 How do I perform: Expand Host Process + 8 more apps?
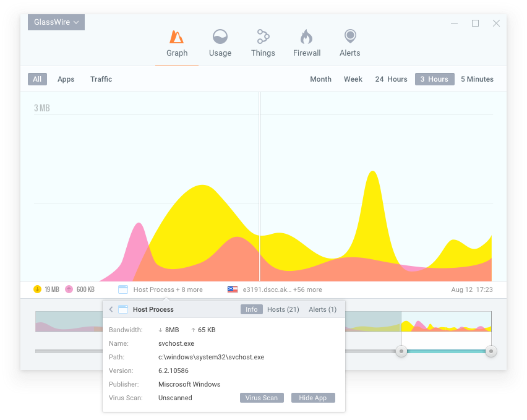pos(165,289)
